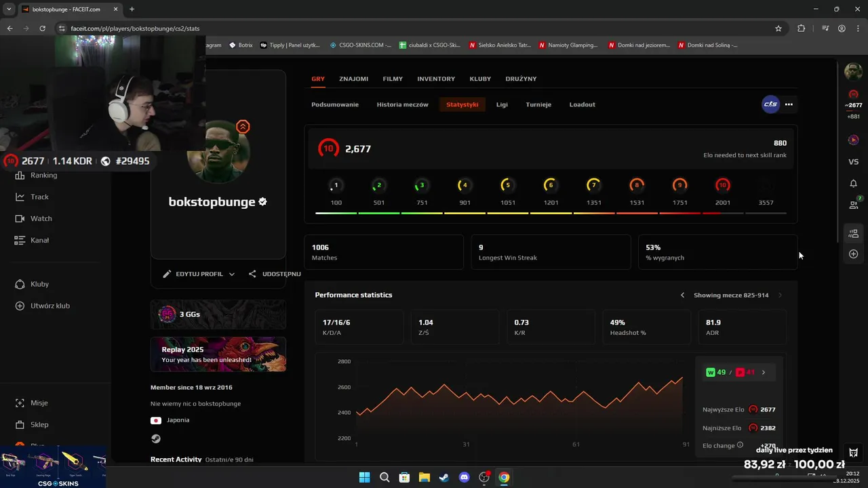Click the Najwyższe Elo 2677 value
Image resolution: width=868 pixels, height=488 pixels.
click(768, 409)
